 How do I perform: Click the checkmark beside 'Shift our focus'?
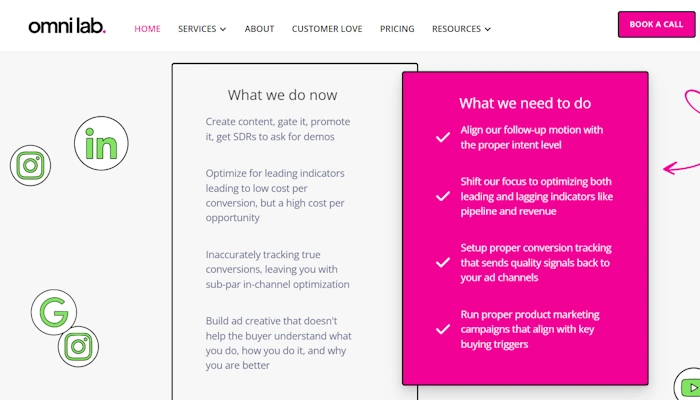(x=443, y=196)
